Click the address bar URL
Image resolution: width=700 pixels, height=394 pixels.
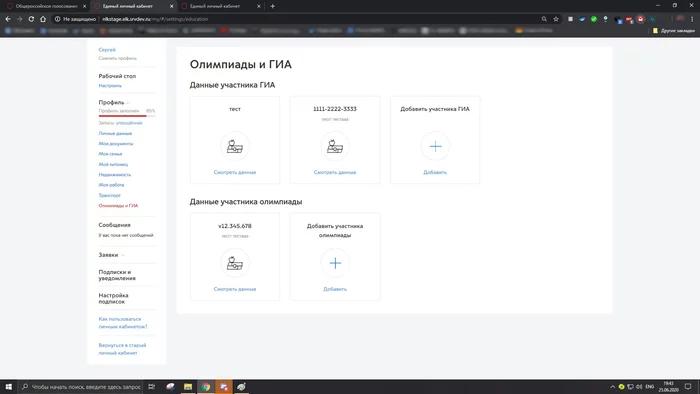coord(155,19)
